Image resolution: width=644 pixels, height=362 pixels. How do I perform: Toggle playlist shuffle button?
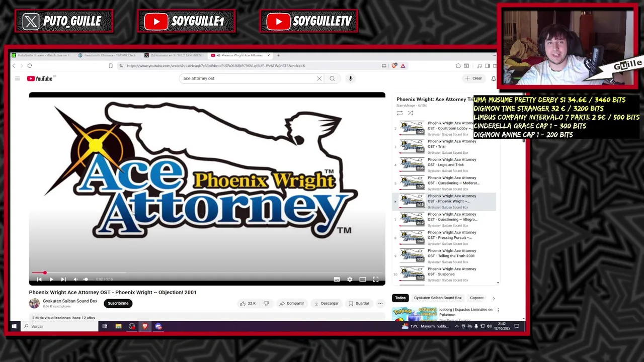pos(411,113)
